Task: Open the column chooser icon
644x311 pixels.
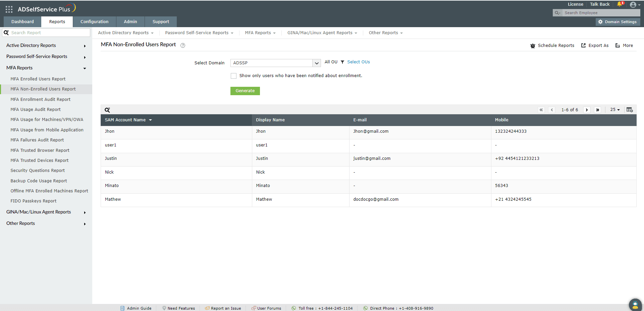Action: (x=629, y=110)
